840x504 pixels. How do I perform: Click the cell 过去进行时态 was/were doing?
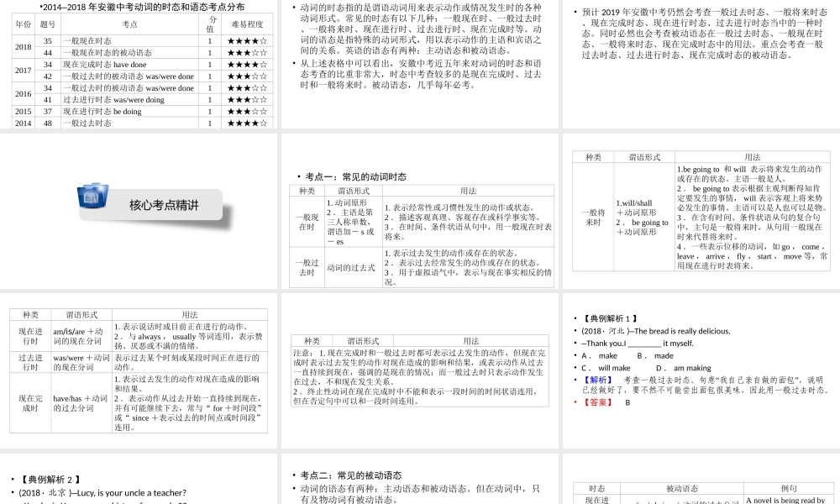tap(129, 100)
